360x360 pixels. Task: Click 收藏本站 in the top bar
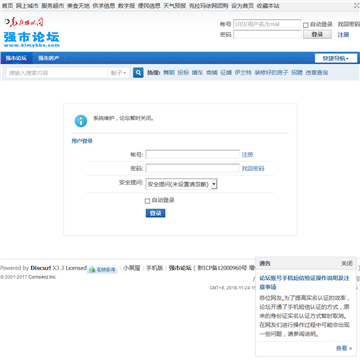click(x=268, y=6)
